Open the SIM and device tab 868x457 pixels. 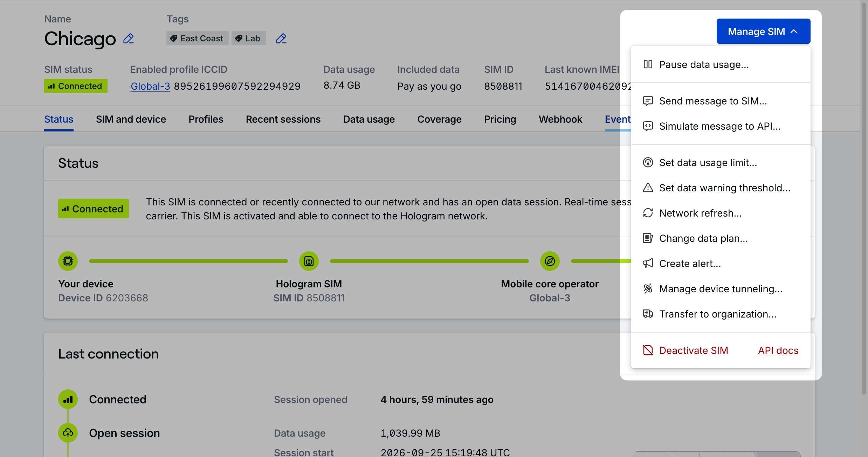click(x=131, y=120)
